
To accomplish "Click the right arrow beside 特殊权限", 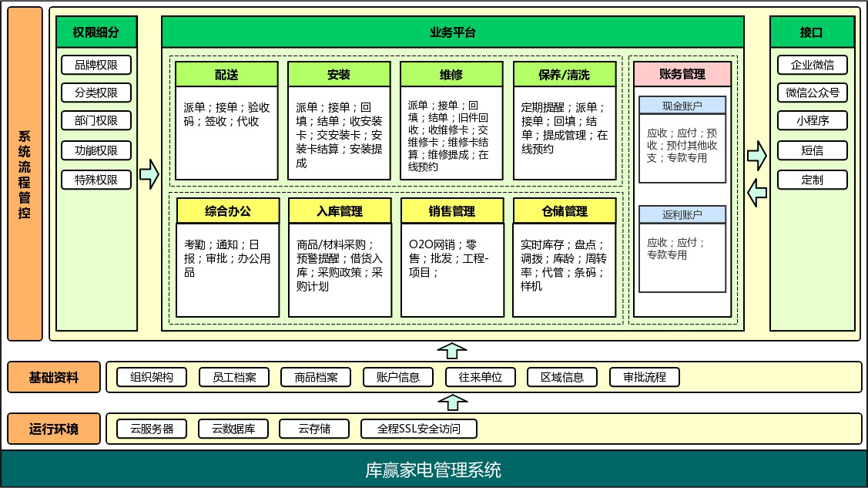I will pos(149,174).
